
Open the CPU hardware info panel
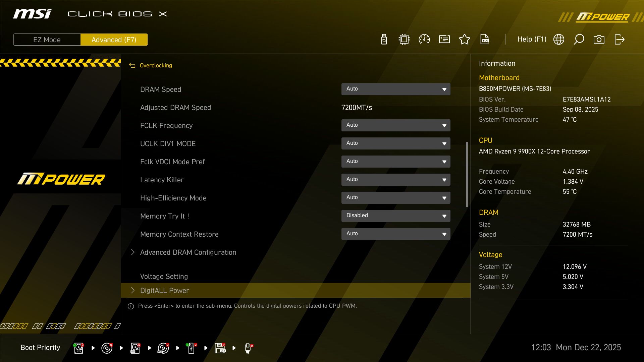404,39
